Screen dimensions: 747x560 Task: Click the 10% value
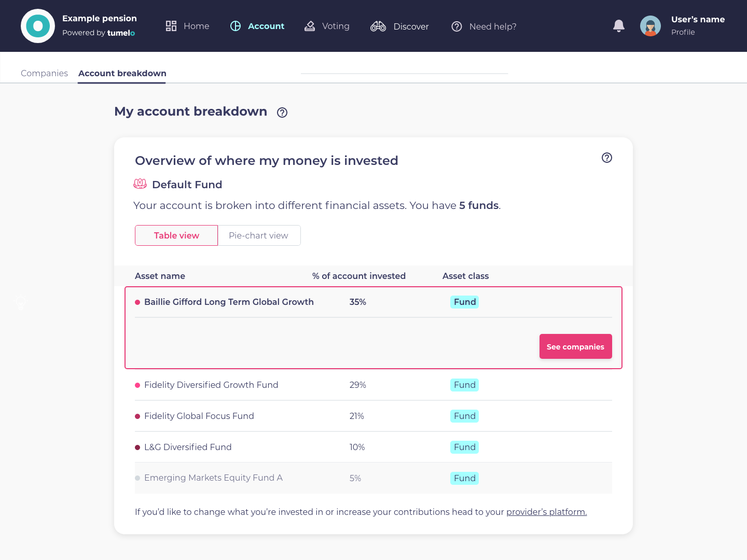(357, 447)
